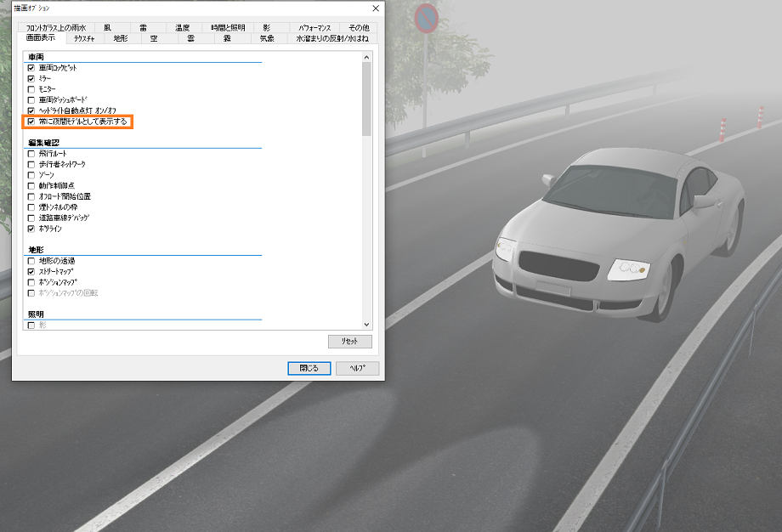The height and width of the screenshot is (532, 782).
Task: Uncheck the ストリートマップ checkbox
Action: coord(31,272)
